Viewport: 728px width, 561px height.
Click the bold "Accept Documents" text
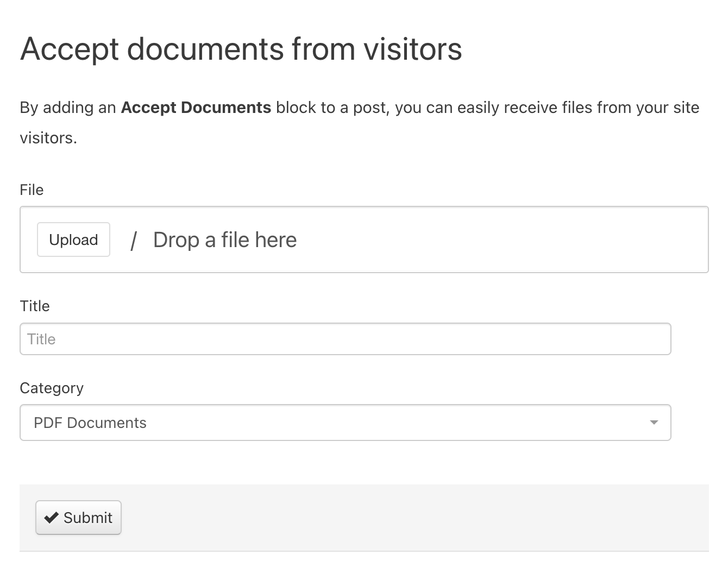tap(196, 108)
